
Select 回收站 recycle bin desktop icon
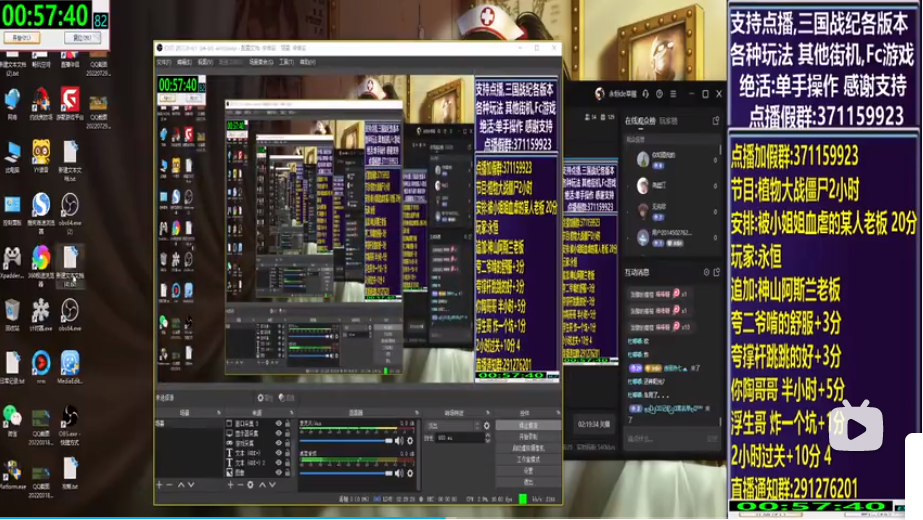12,315
